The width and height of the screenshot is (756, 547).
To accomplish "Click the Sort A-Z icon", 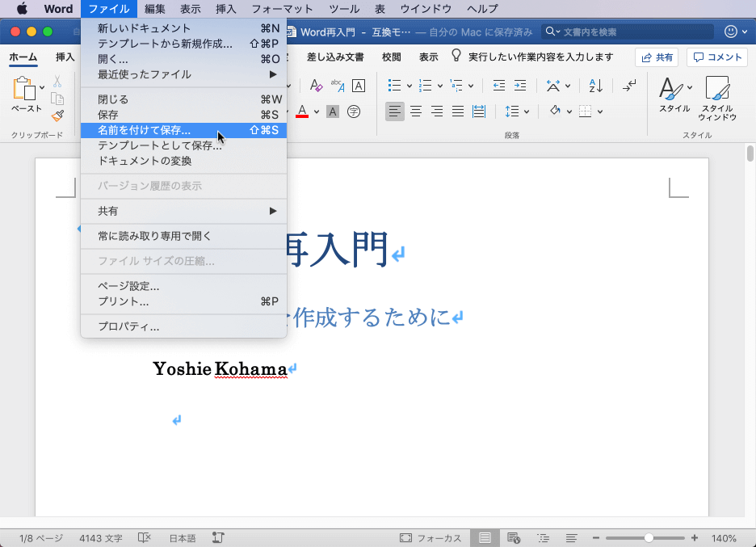I will pos(595,85).
